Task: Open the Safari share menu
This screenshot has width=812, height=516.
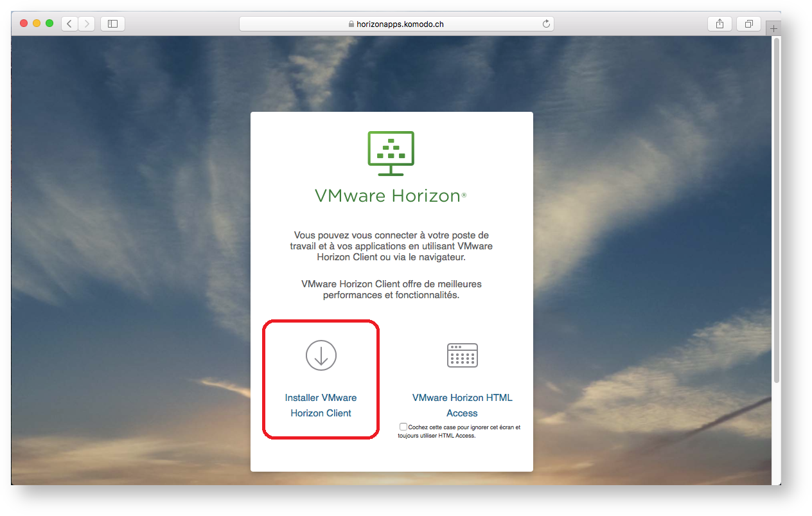Action: pos(719,24)
